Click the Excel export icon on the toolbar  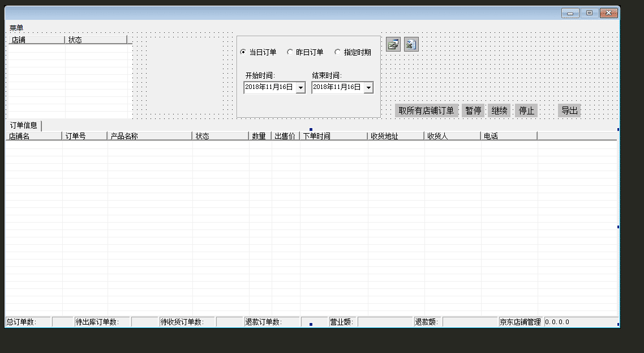pos(393,44)
